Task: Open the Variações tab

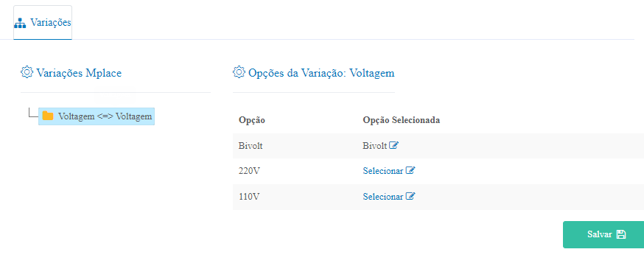Action: click(x=43, y=23)
